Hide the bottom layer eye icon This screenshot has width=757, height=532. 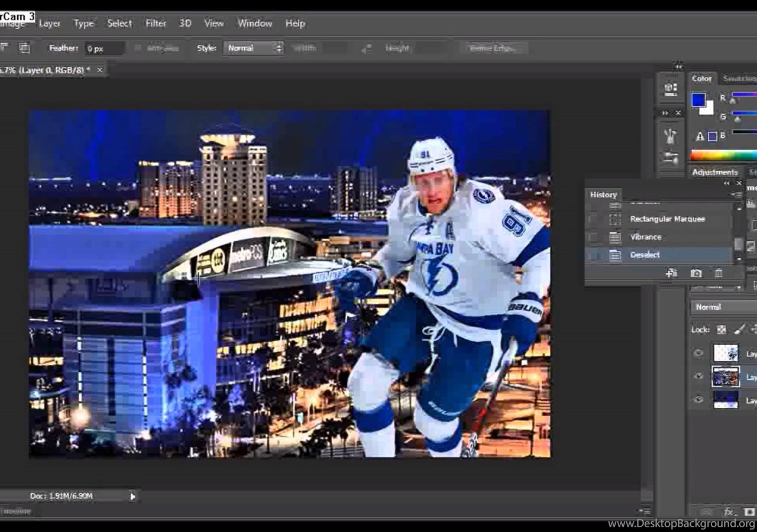coord(699,400)
